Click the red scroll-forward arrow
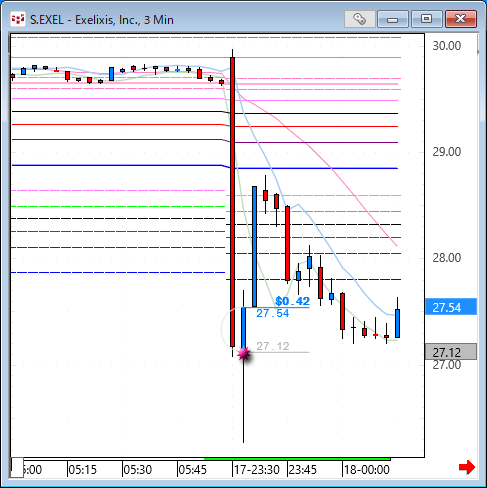The width and height of the screenshot is (487, 488). (467, 467)
